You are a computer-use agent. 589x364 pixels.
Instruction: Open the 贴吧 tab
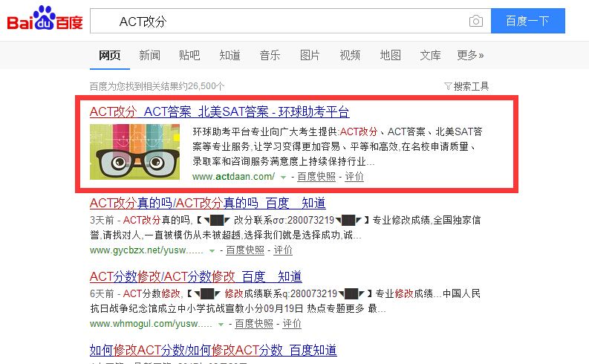pos(189,55)
